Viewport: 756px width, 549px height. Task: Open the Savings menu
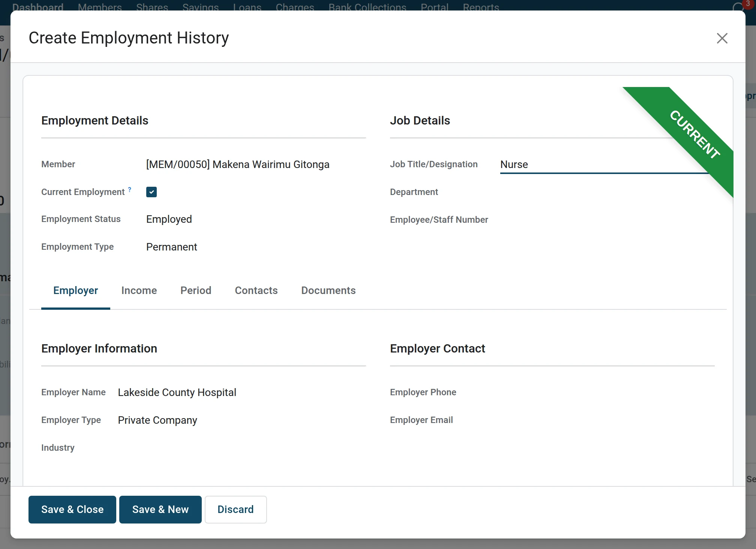200,7
